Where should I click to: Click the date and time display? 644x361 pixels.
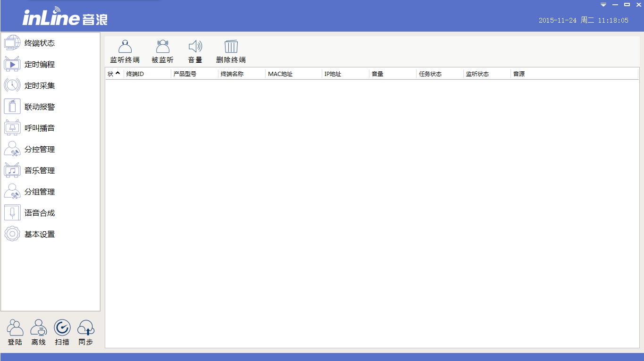pos(584,20)
